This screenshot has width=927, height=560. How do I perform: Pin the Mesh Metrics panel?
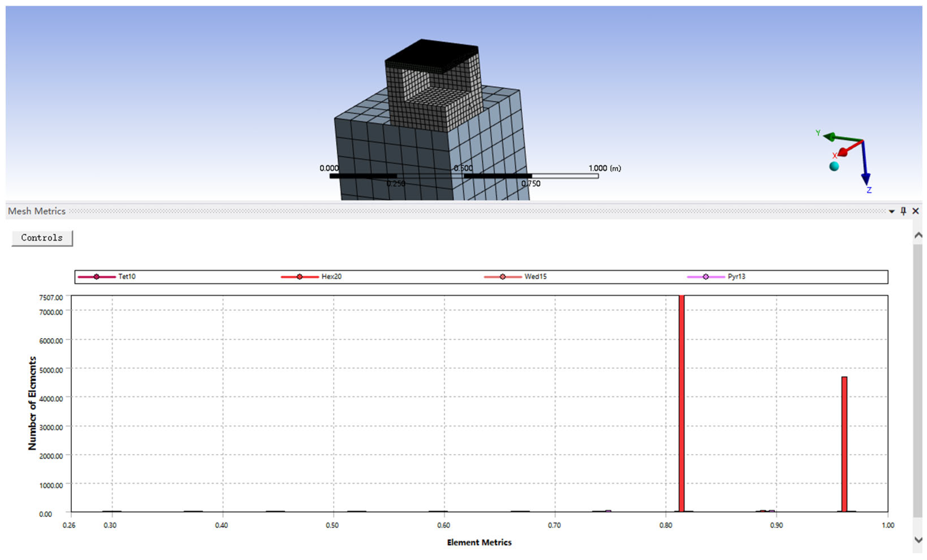point(903,211)
